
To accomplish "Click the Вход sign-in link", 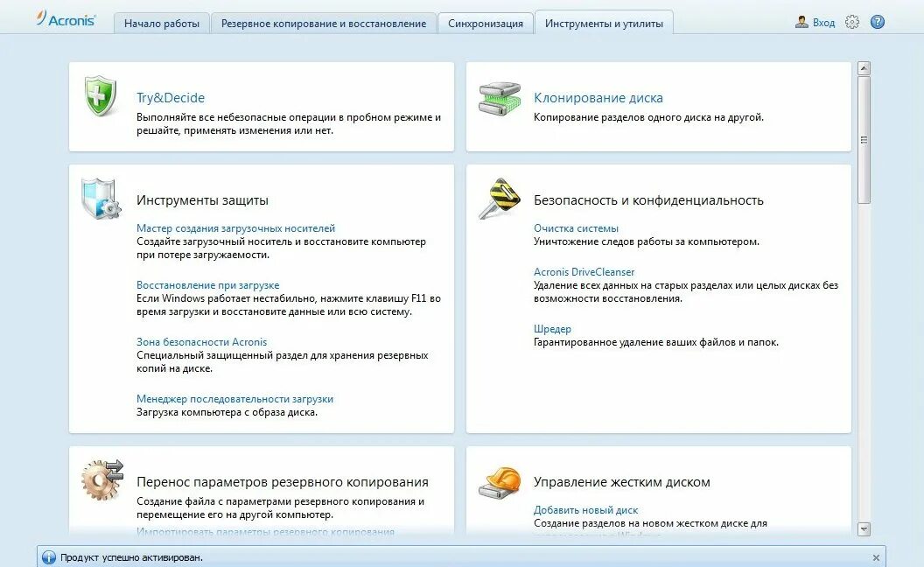I will click(x=824, y=23).
